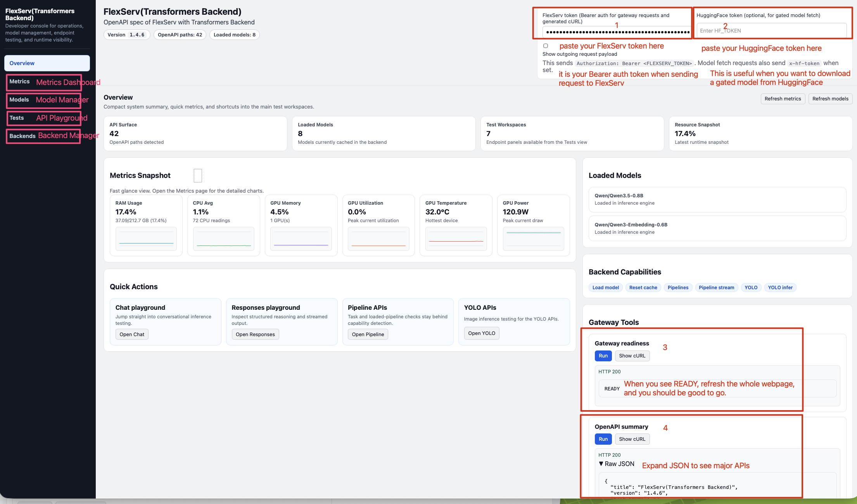Select the Qwen/Qwen3.5-0.8B loaded model row
Viewport: 857px width, 504px height.
[717, 200]
